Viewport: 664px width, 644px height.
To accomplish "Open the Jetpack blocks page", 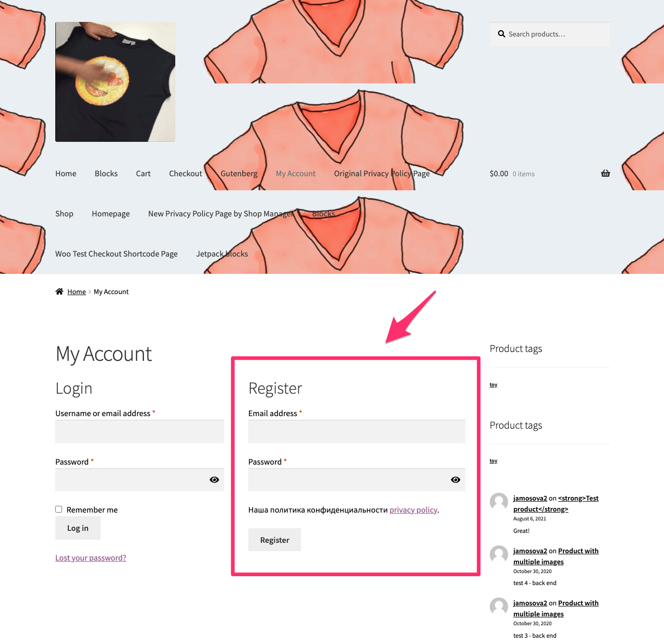I will tap(222, 253).
